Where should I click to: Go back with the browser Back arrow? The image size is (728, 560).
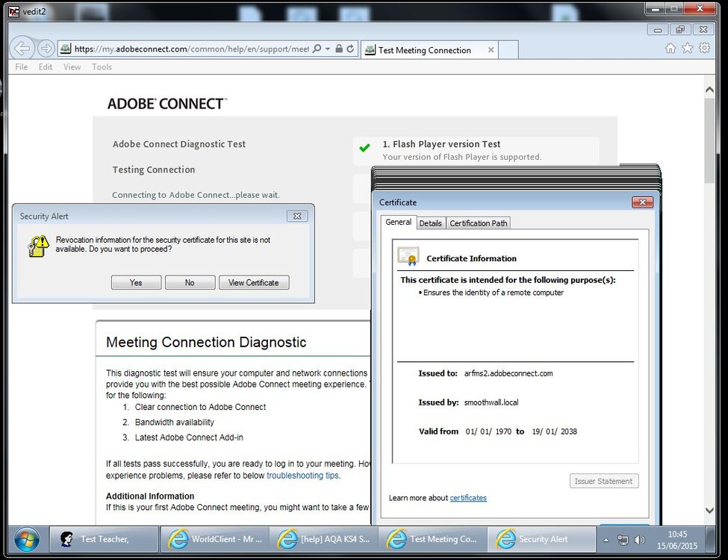pyautogui.click(x=22, y=49)
